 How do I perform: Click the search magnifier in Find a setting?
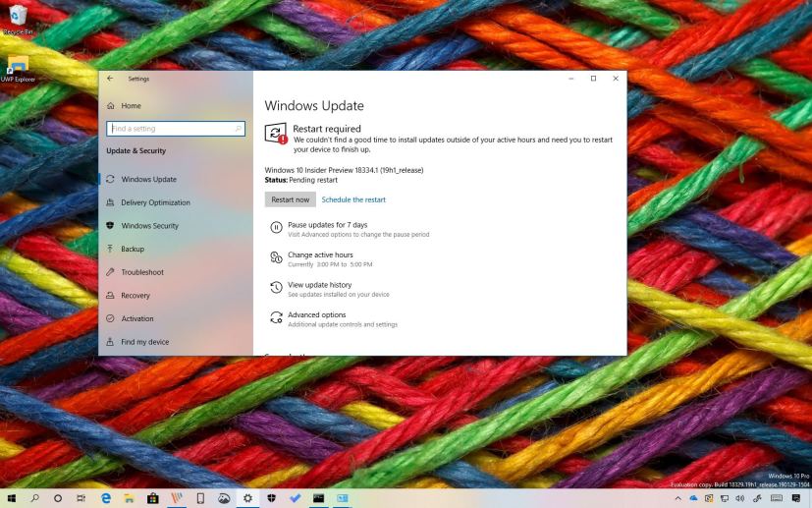click(239, 129)
